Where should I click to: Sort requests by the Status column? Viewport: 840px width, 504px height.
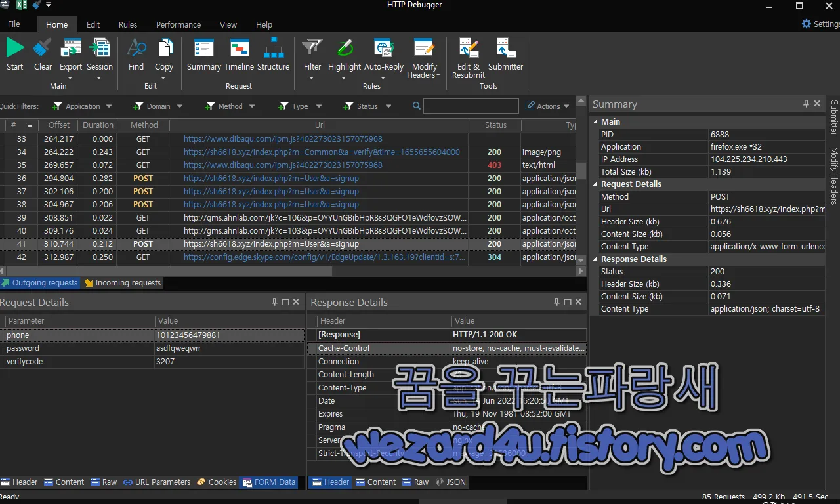click(495, 125)
